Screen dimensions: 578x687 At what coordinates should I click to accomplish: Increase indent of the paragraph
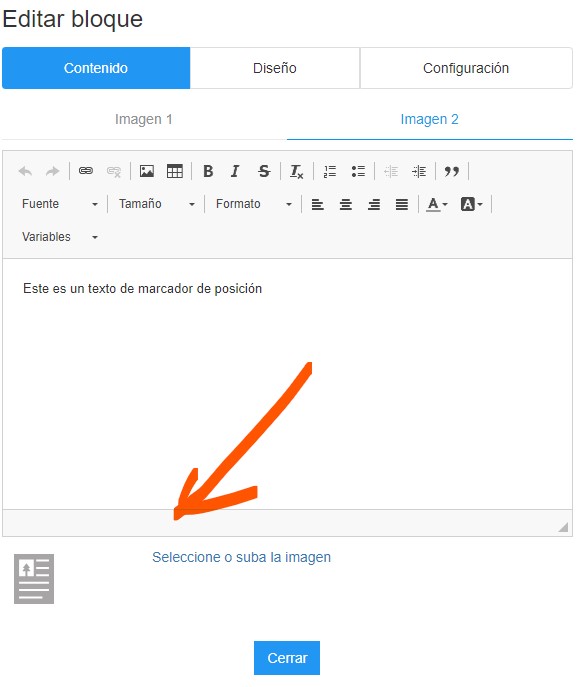pyautogui.click(x=419, y=171)
